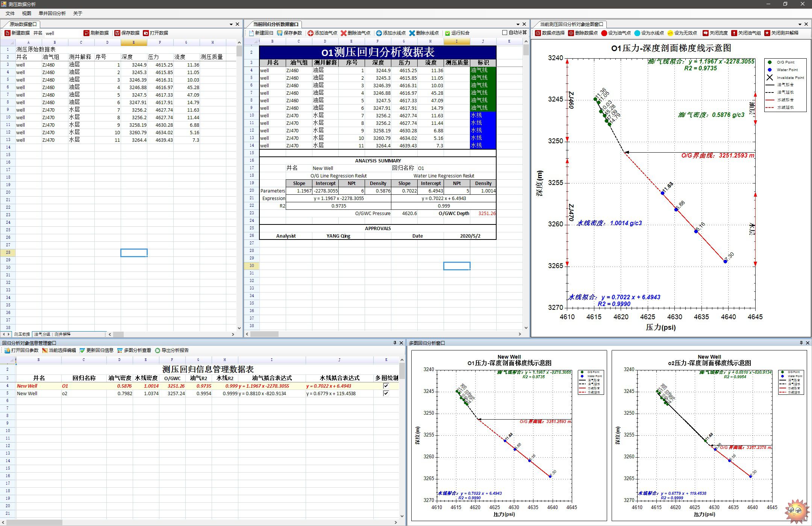Select the 原始数据窗口 panel tab
Viewport: 812px width, 526px height.
point(23,24)
